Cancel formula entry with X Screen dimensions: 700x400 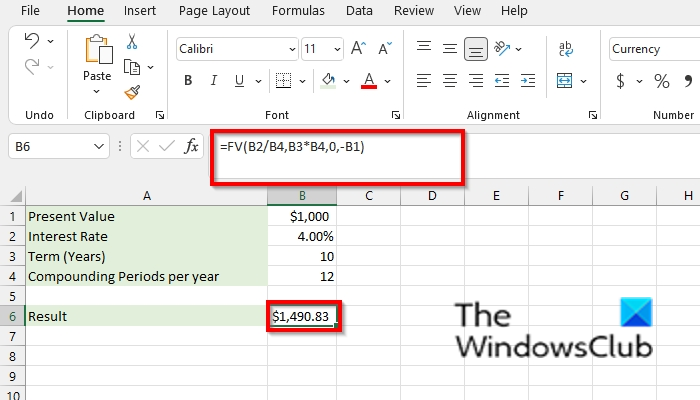tap(143, 146)
